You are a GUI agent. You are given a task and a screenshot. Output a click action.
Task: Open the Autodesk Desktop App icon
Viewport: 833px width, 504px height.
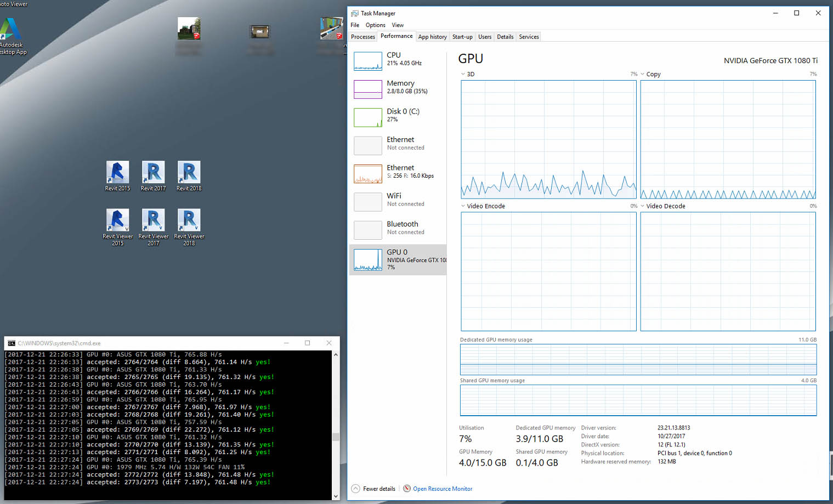(11, 36)
